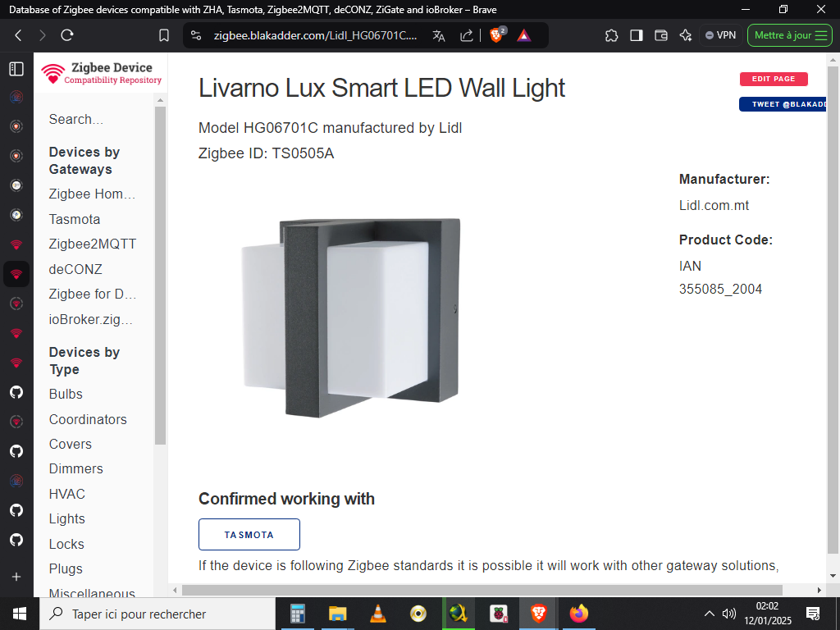The height and width of the screenshot is (630, 840).
Task: Click the EDIT PAGE button
Action: pyautogui.click(x=774, y=79)
